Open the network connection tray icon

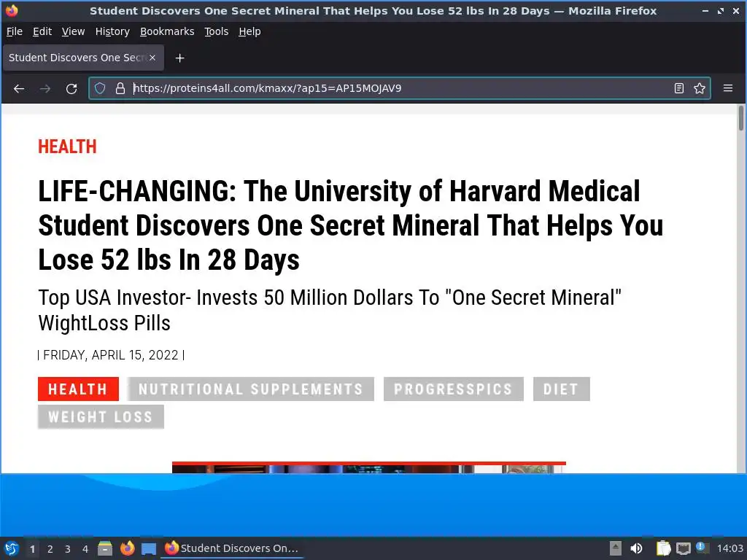(x=683, y=548)
